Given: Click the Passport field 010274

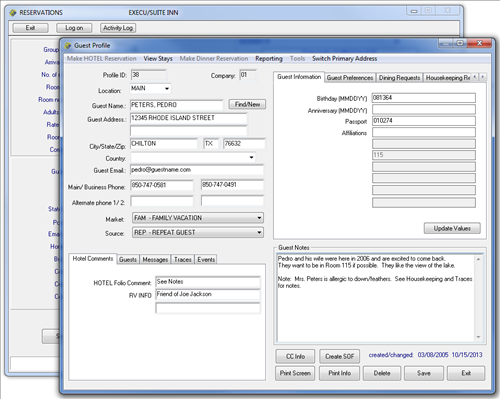Looking at the screenshot, I should (x=424, y=121).
